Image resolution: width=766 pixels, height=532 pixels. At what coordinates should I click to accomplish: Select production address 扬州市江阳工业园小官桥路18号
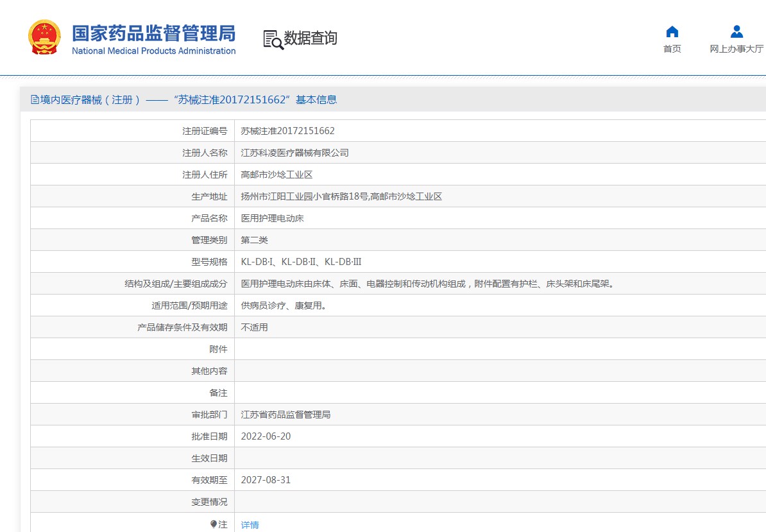point(304,196)
